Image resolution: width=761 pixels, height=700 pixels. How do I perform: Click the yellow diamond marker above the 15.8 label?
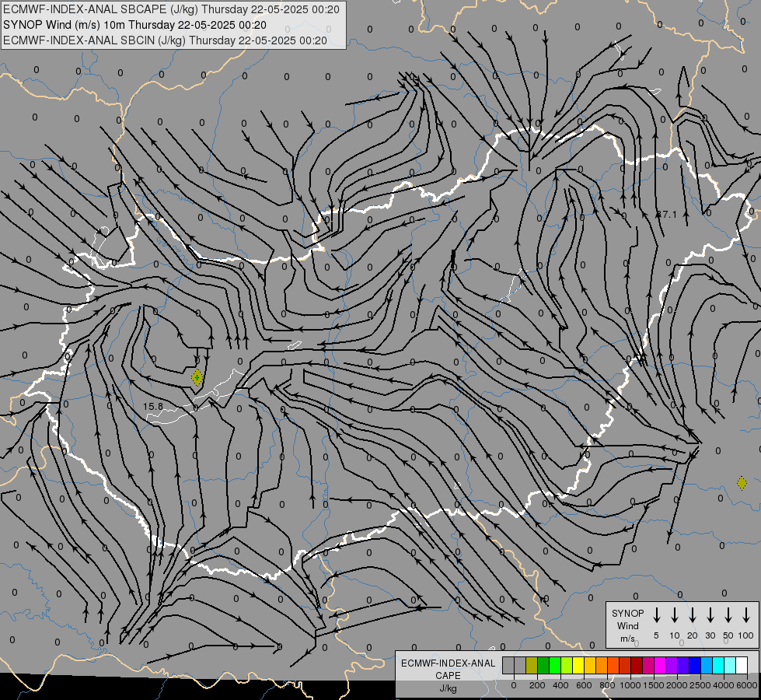coord(197,377)
